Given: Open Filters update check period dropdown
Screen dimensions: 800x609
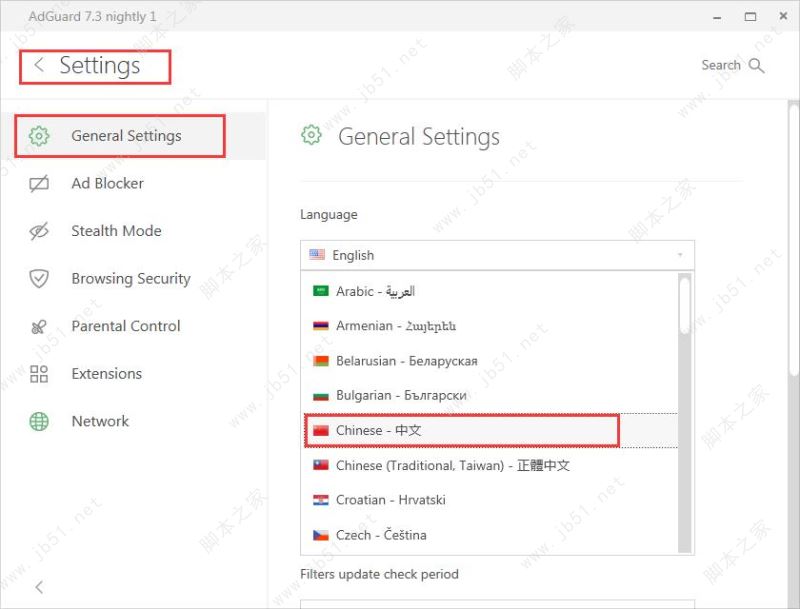Looking at the screenshot, I should point(497,604).
